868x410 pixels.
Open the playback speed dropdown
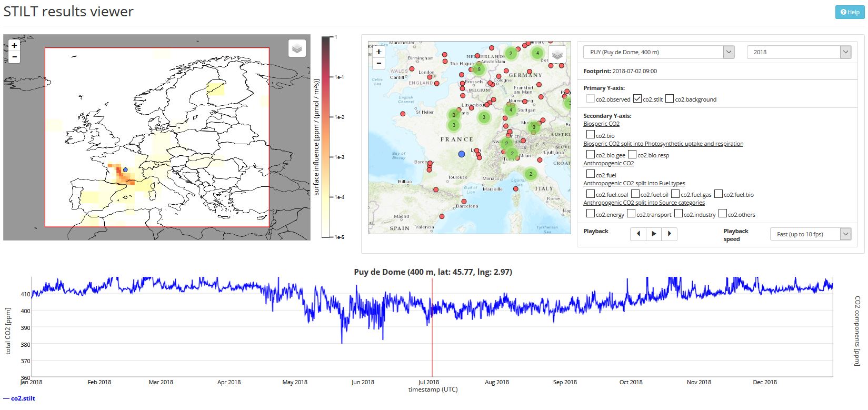pos(810,234)
